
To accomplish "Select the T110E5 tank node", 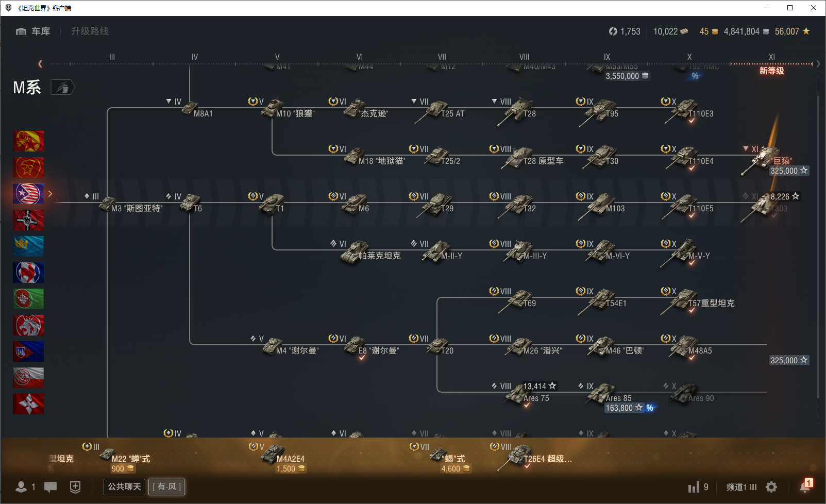I will tap(687, 206).
